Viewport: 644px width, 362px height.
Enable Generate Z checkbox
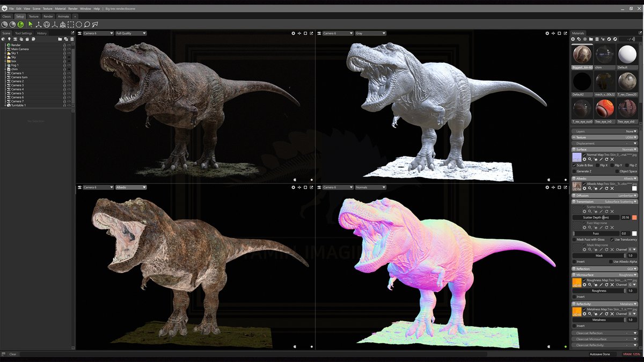574,171
